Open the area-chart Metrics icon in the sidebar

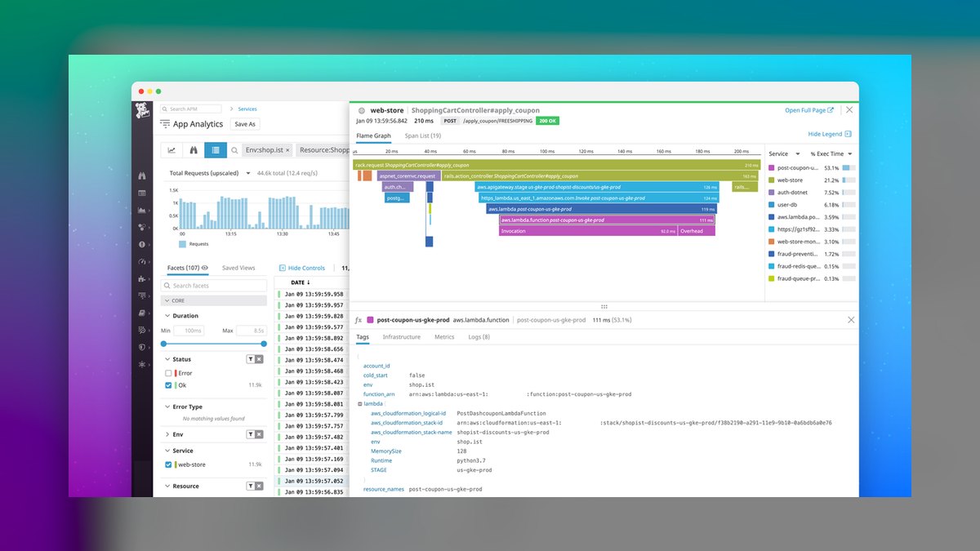pos(142,210)
